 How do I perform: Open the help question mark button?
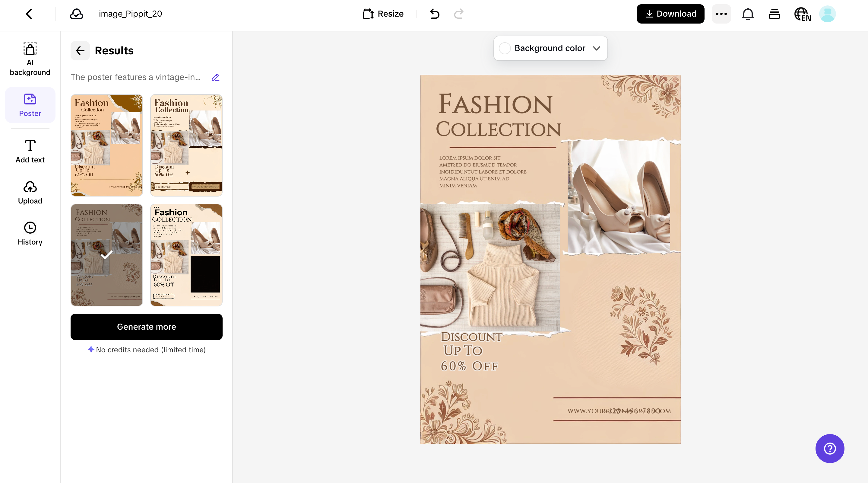click(x=830, y=448)
